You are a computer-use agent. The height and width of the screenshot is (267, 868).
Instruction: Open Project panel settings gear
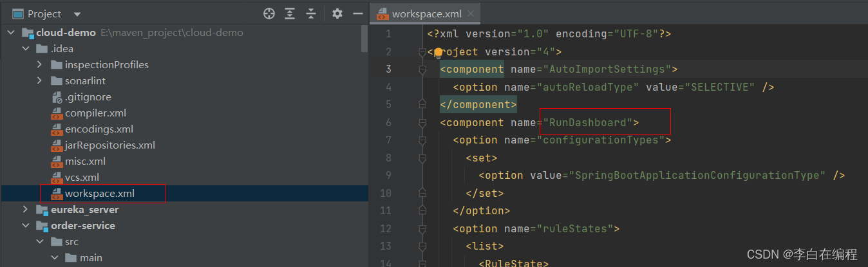click(337, 14)
